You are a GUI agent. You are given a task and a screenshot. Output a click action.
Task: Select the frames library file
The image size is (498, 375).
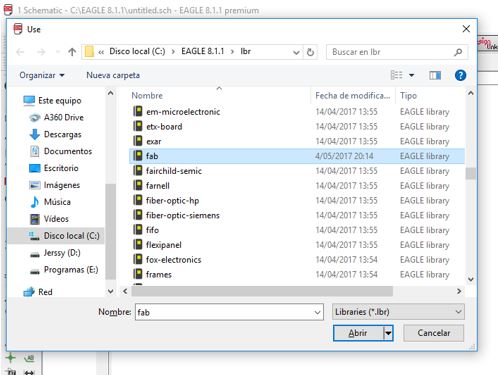click(x=159, y=274)
